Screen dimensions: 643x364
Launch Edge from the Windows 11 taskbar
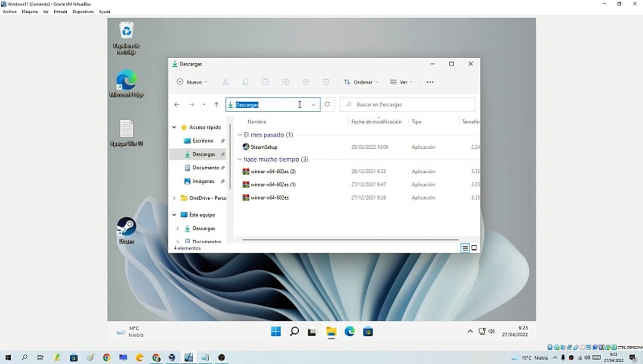pos(349,332)
